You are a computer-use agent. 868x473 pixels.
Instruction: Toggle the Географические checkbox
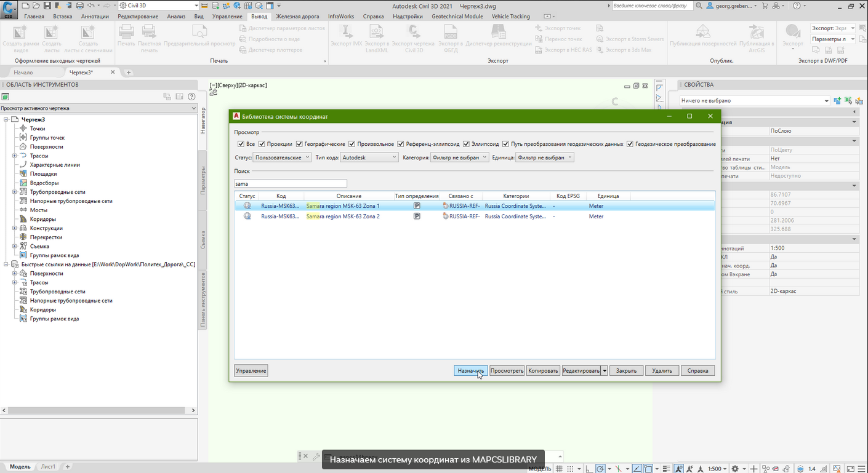click(299, 144)
